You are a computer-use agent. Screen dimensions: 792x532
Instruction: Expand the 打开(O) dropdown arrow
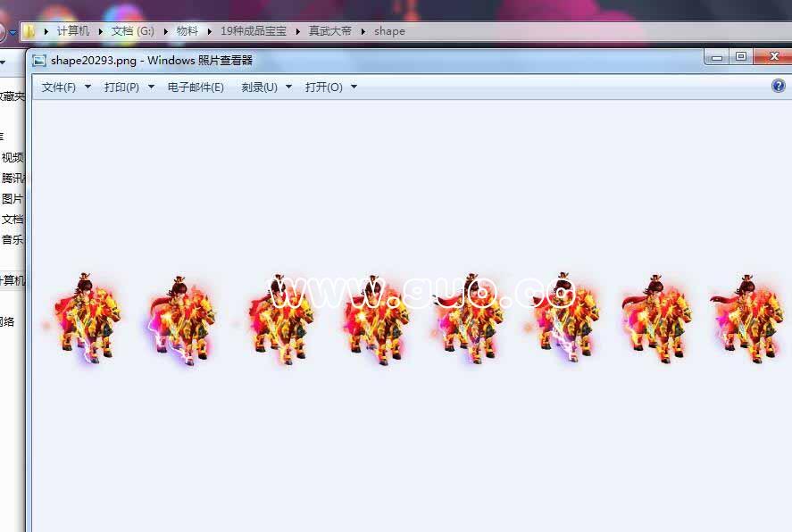point(354,87)
